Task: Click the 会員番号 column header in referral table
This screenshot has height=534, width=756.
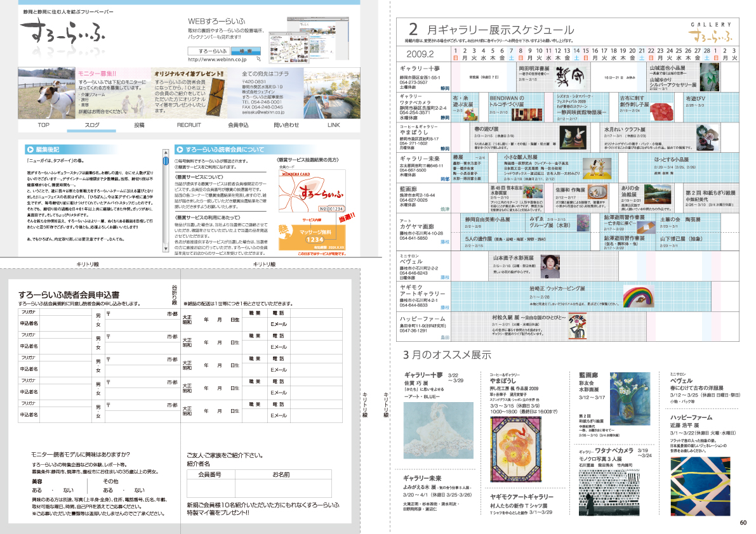Action: tap(209, 475)
